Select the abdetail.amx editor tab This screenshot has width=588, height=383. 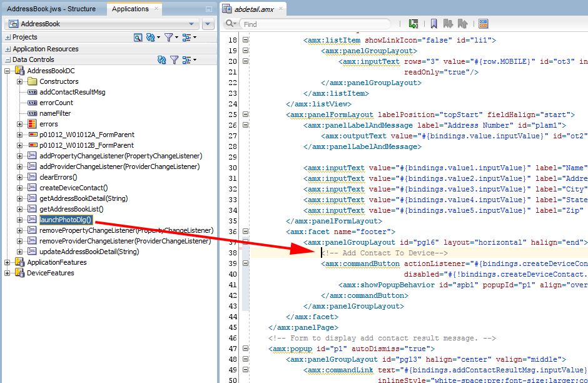click(x=253, y=9)
